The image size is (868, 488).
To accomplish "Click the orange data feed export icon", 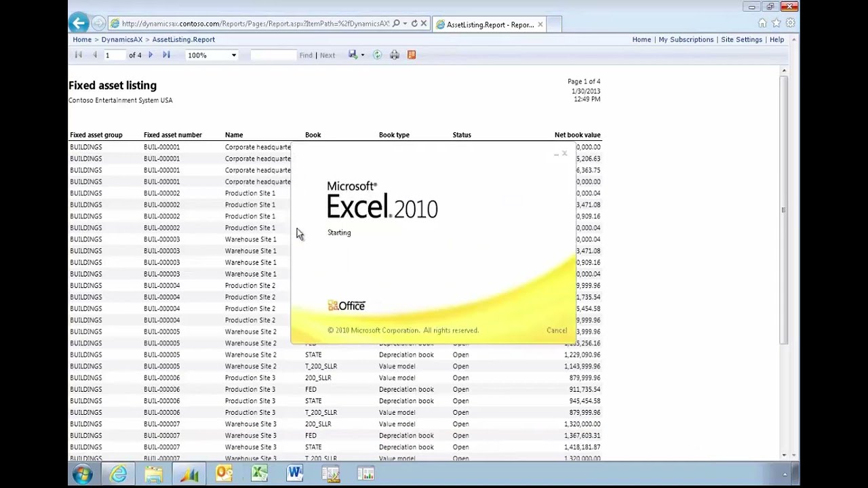I will (412, 55).
